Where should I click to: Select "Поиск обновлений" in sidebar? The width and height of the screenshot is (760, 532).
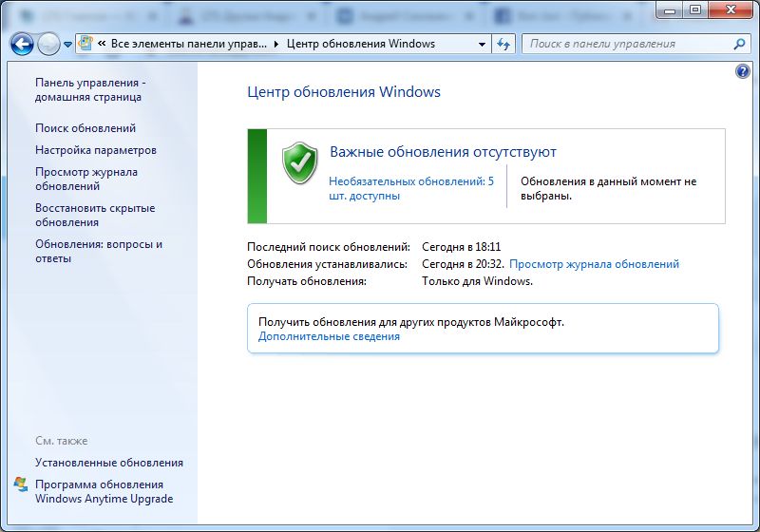pyautogui.click(x=85, y=128)
